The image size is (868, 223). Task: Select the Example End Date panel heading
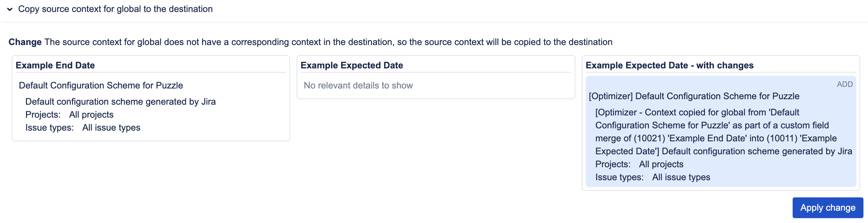pos(55,65)
